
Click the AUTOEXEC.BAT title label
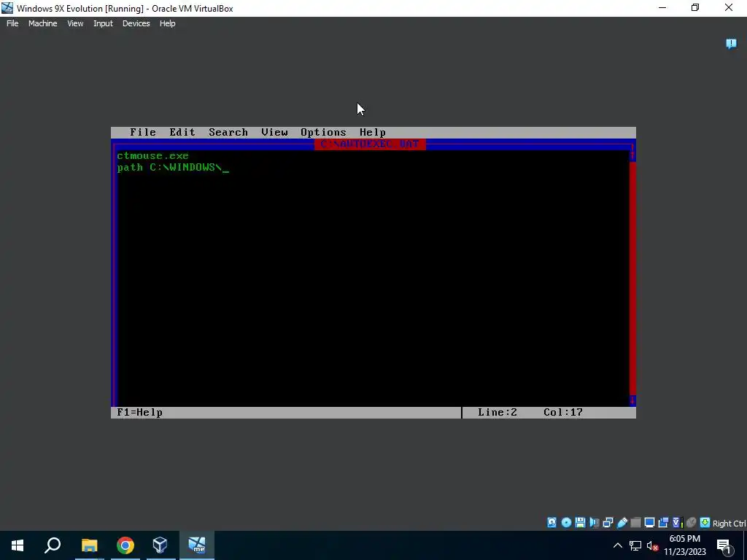(x=370, y=144)
